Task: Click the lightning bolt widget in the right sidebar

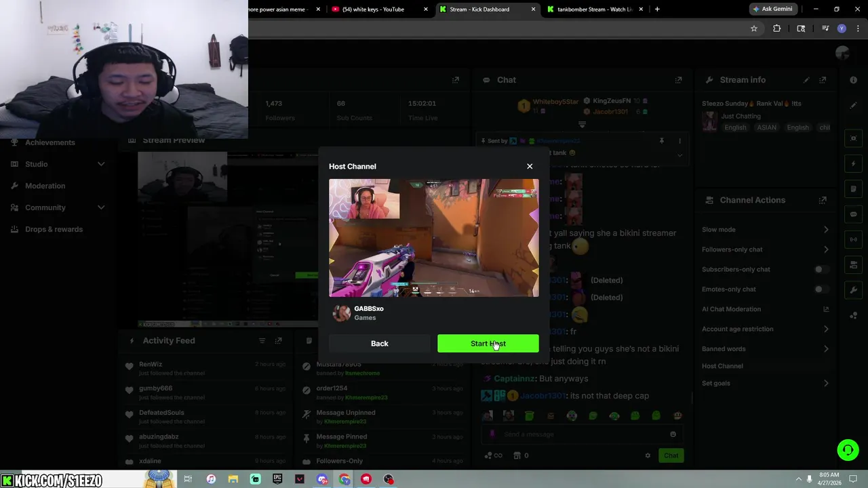Action: click(853, 164)
